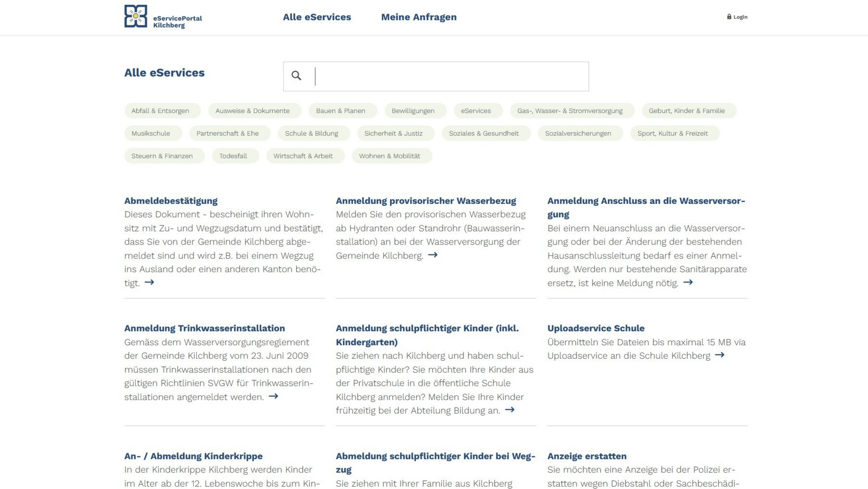
Task: Click the arrow after the Uploadservice Schule description
Action: [x=720, y=355]
